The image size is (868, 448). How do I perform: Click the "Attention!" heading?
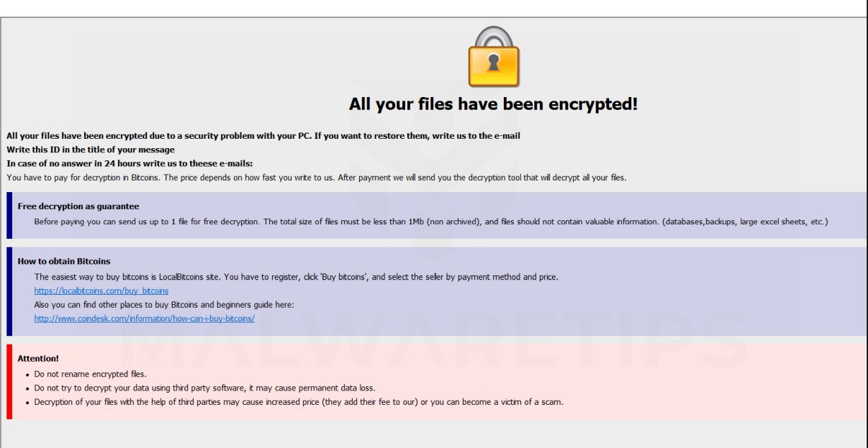(38, 358)
